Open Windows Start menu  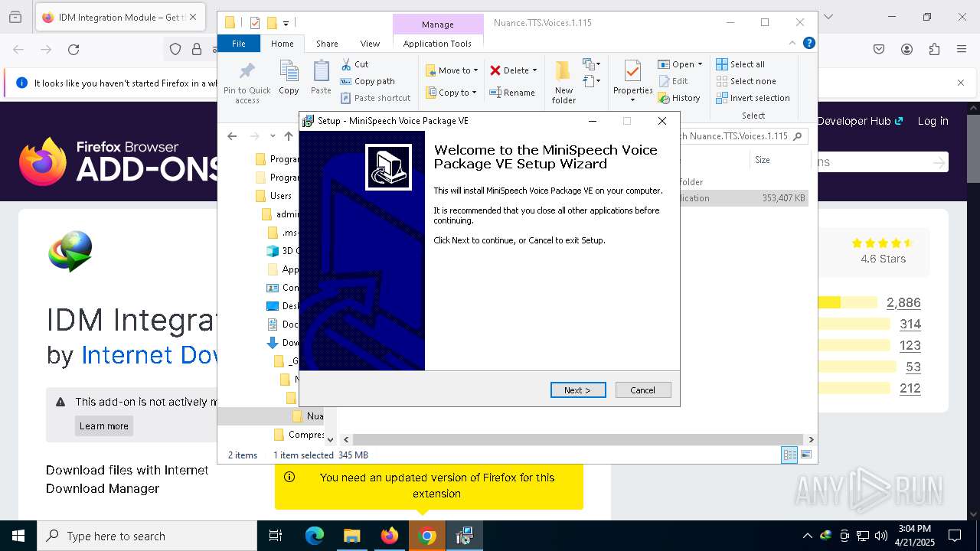click(18, 536)
